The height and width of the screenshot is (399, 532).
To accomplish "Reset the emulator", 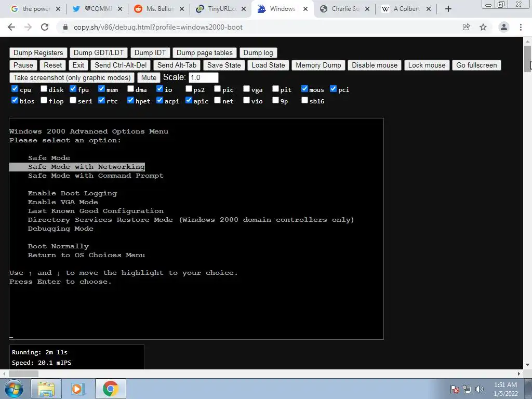I will pyautogui.click(x=53, y=65).
